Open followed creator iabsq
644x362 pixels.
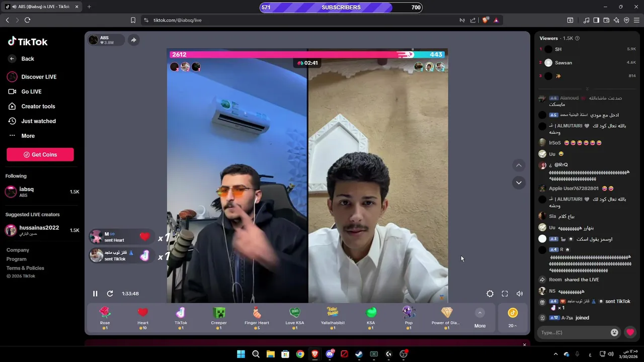[42, 192]
